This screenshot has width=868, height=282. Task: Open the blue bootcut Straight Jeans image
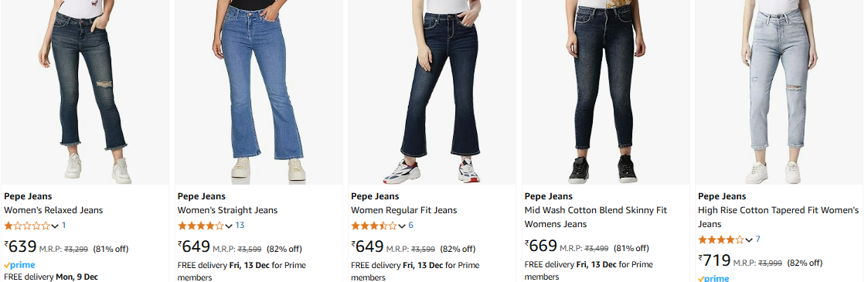point(258,92)
